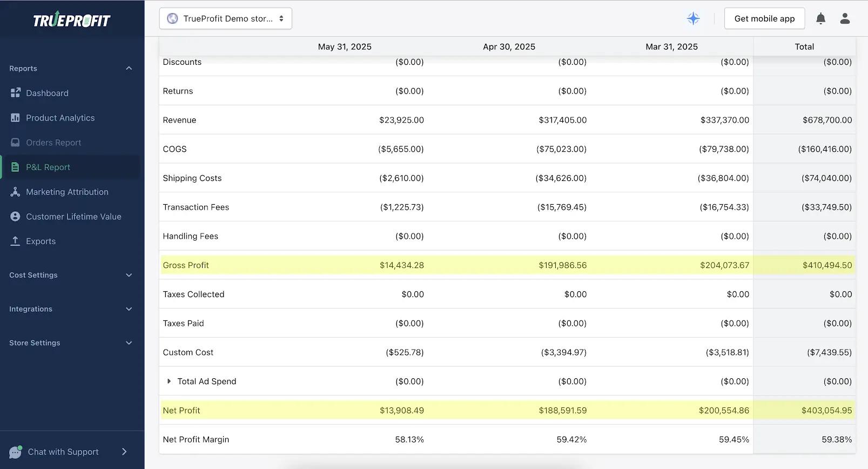Open Chat with Support
868x469 pixels.
pos(63,452)
